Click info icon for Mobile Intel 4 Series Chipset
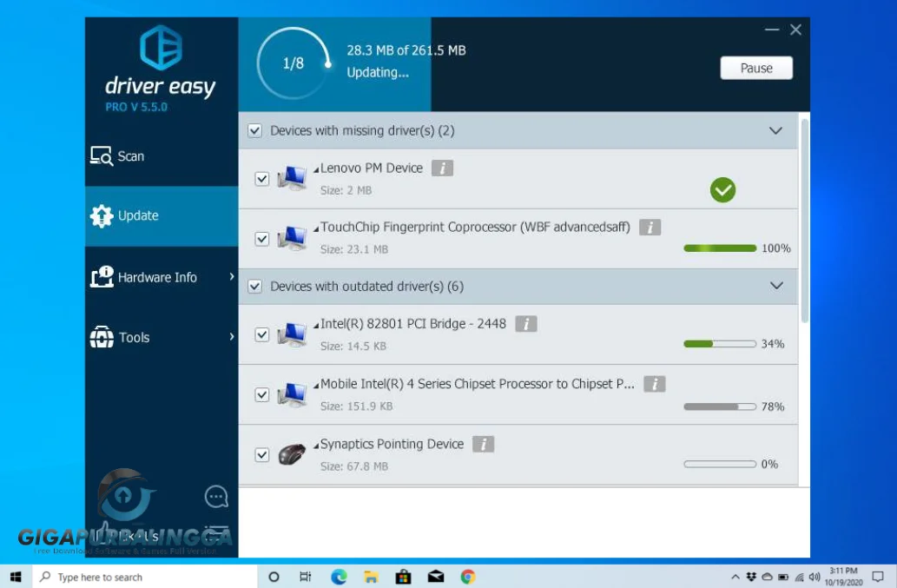The width and height of the screenshot is (897, 588). [x=654, y=384]
